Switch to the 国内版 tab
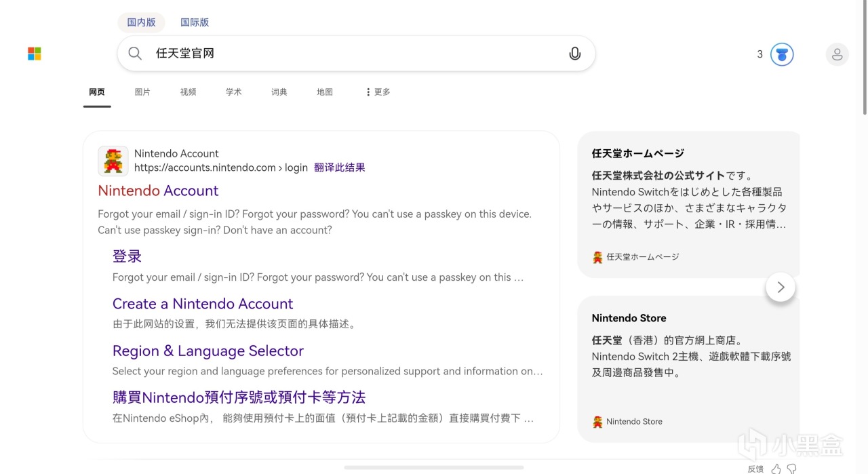The image size is (868, 474). 141,22
